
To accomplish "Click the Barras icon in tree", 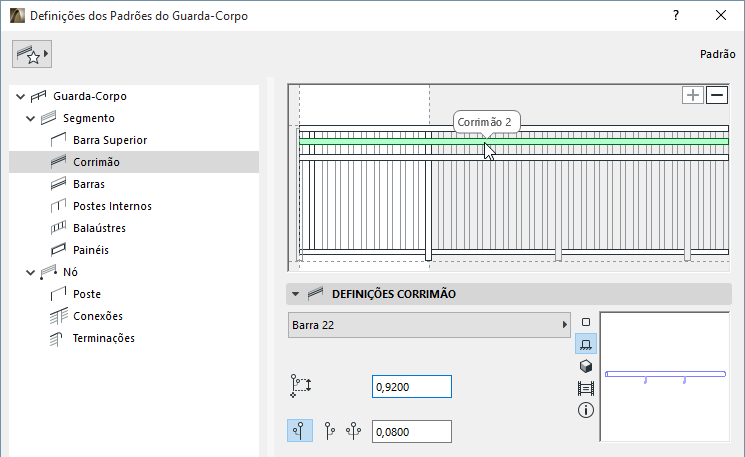I will pyautogui.click(x=58, y=184).
